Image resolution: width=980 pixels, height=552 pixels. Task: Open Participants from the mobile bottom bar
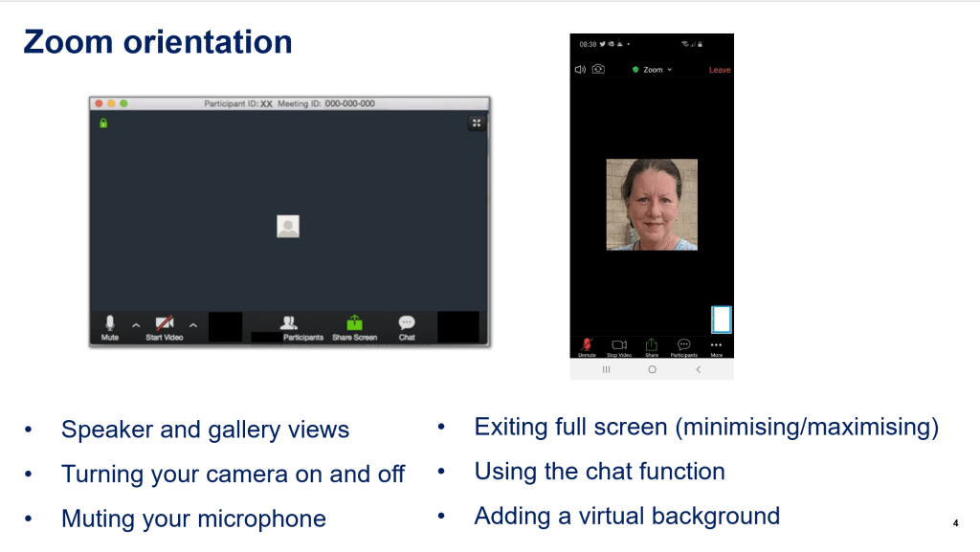point(683,344)
